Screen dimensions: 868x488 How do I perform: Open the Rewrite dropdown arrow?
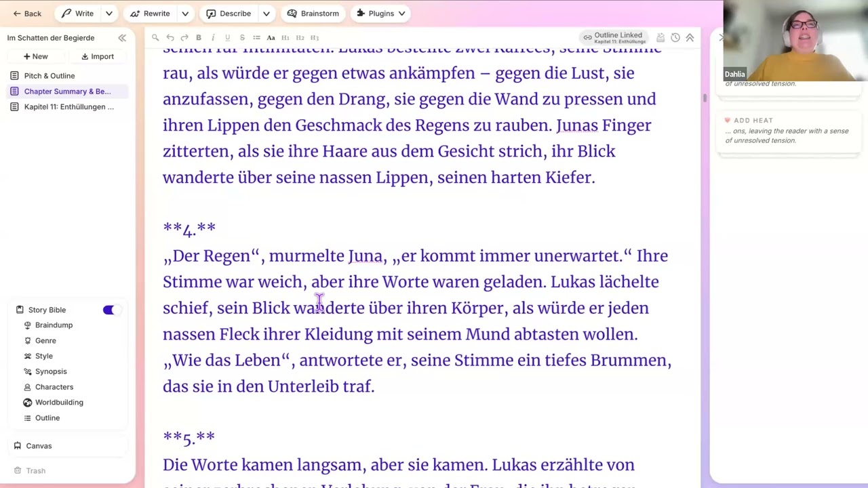pyautogui.click(x=185, y=14)
